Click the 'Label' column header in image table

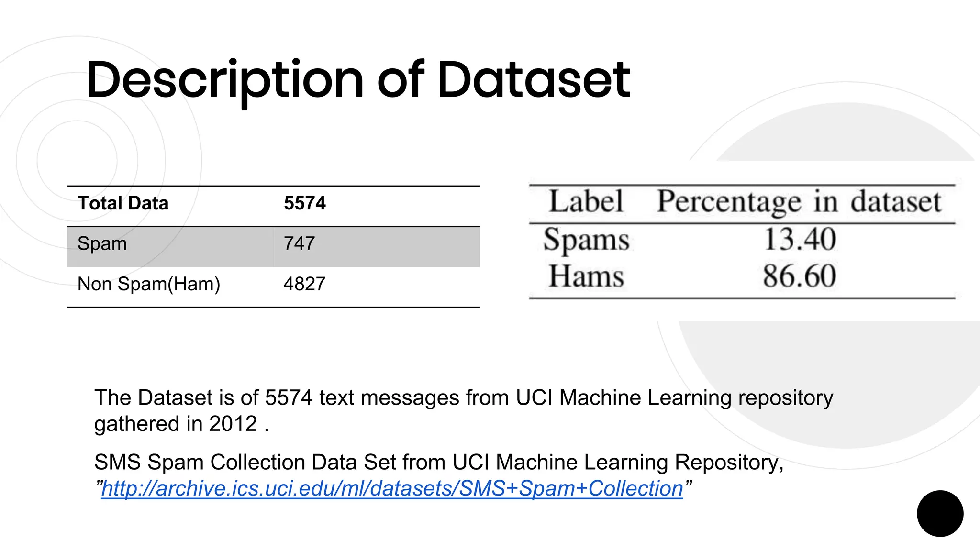[x=586, y=201]
